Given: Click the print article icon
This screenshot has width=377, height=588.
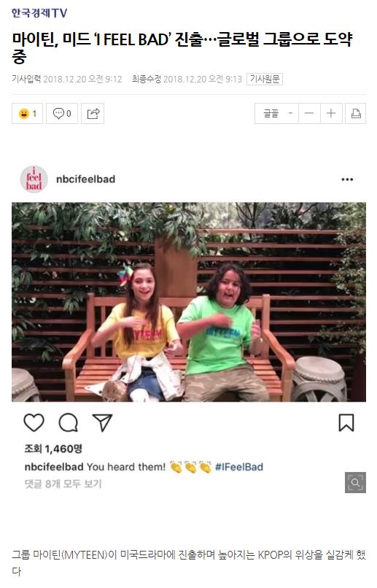Looking at the screenshot, I should [x=355, y=113].
